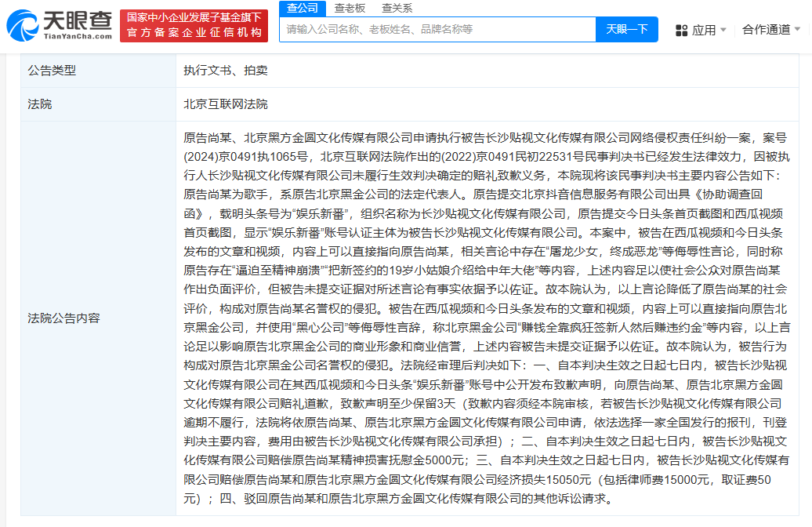Select the 公告类型 row label
This screenshot has width=812, height=527.
tap(52, 71)
